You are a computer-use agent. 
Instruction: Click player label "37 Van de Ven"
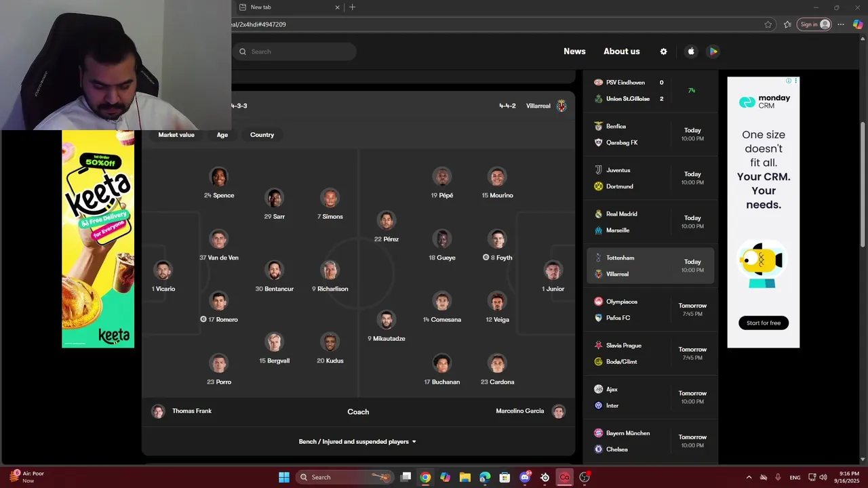click(x=219, y=258)
